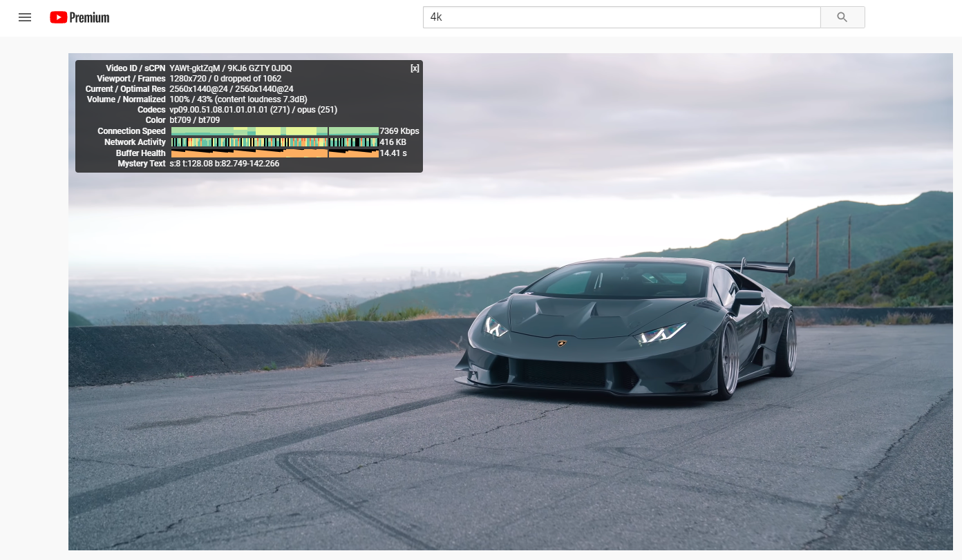Click into the search box containing '4k'

click(621, 17)
